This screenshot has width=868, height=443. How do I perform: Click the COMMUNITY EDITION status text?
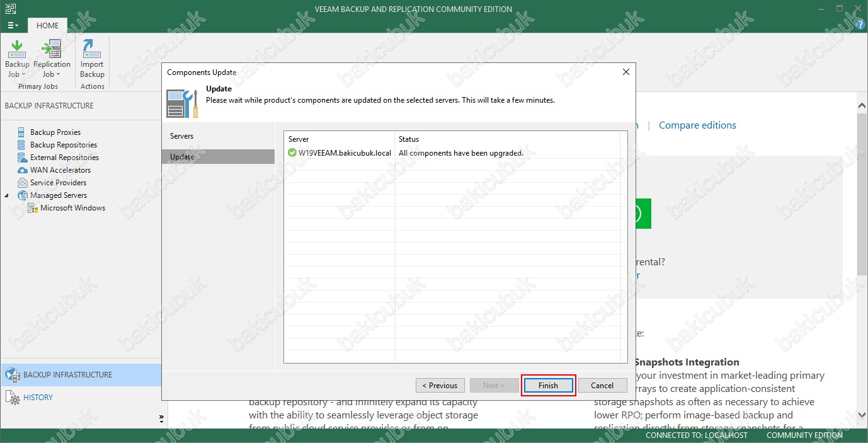[804, 435]
